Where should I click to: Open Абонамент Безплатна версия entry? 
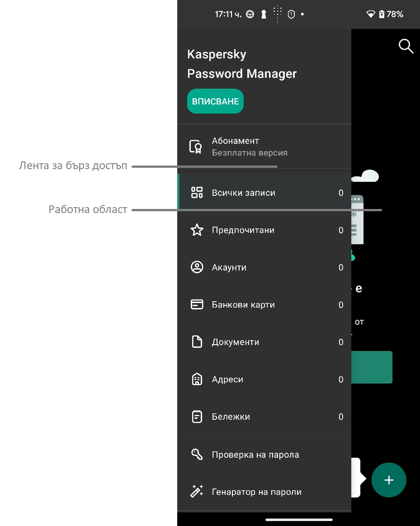(250, 147)
